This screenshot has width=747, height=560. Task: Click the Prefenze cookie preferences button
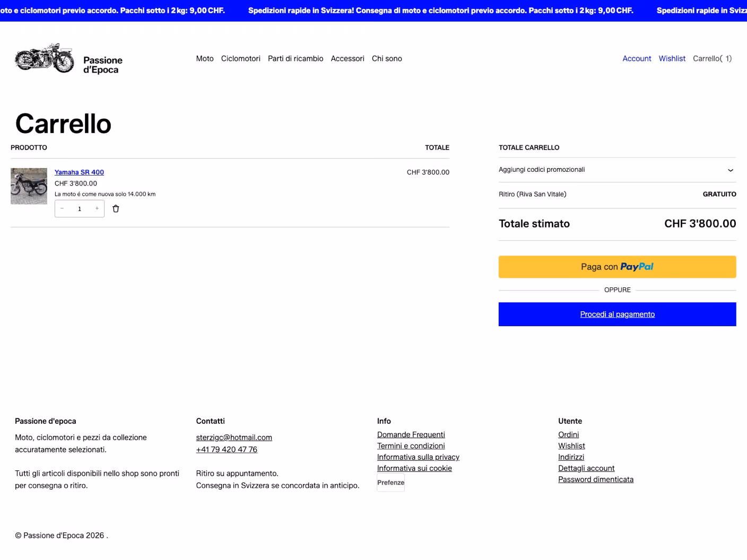[391, 483]
